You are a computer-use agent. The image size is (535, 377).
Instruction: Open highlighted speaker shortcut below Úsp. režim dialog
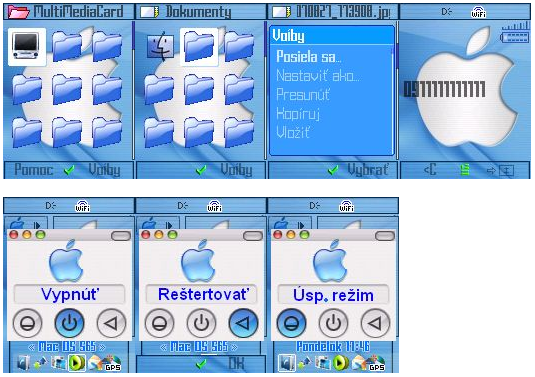(x=287, y=363)
